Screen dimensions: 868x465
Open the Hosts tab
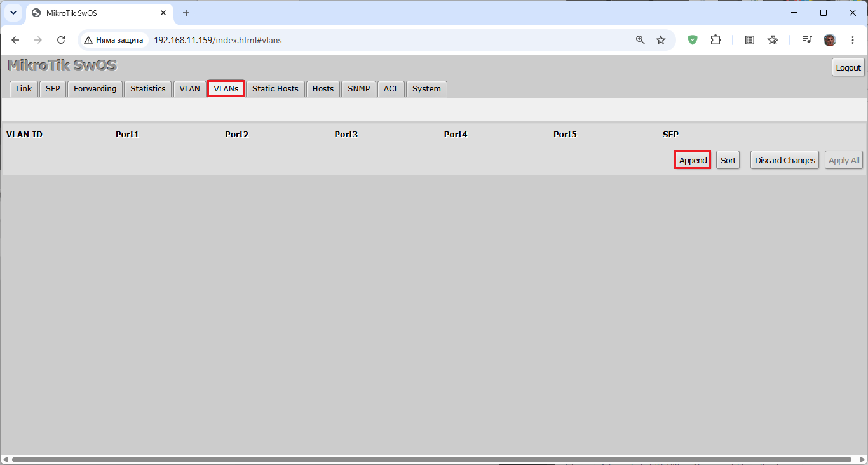click(323, 89)
